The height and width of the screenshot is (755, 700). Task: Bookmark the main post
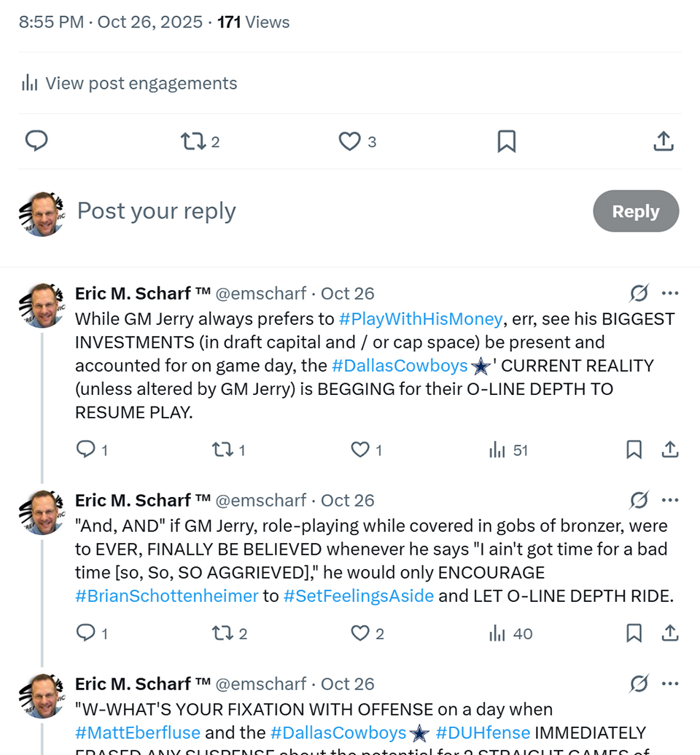[506, 141]
